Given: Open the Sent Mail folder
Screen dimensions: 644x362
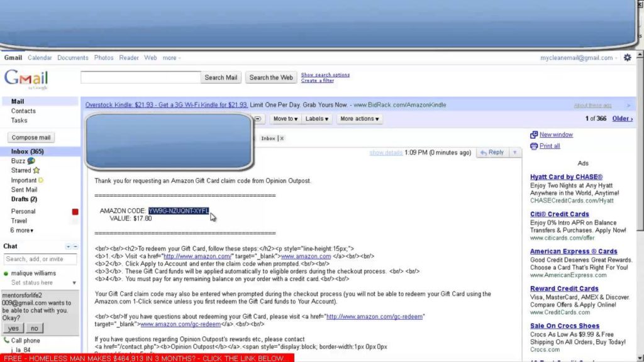Looking at the screenshot, I should pos(24,190).
